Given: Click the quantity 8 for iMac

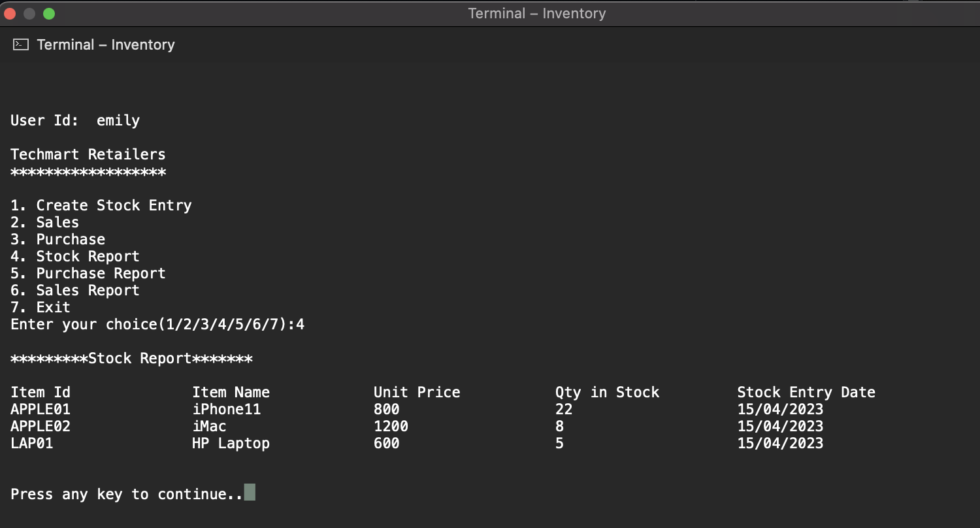Looking at the screenshot, I should pos(559,427).
